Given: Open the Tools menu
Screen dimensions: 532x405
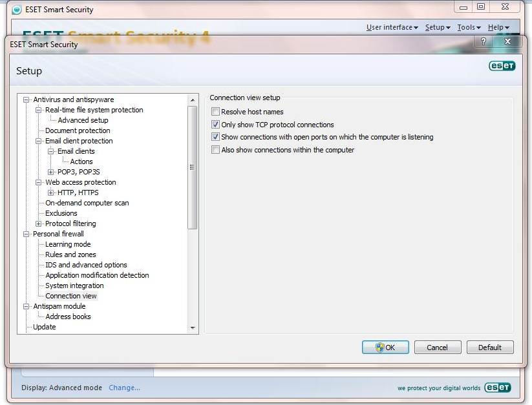Looking at the screenshot, I should pos(469,27).
